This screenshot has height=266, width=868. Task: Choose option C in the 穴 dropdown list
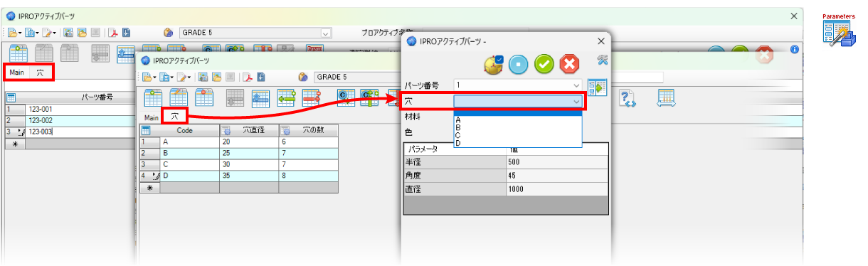click(518, 135)
